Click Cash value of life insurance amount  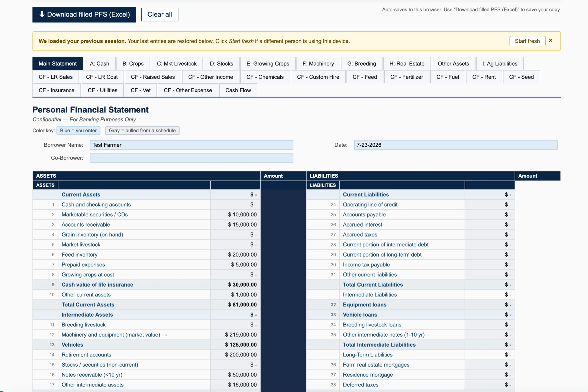click(x=235, y=285)
